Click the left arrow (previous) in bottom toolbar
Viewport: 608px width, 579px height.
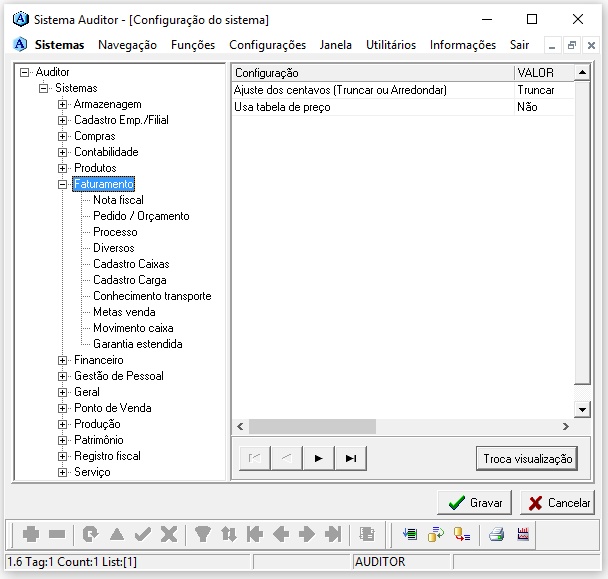281,534
